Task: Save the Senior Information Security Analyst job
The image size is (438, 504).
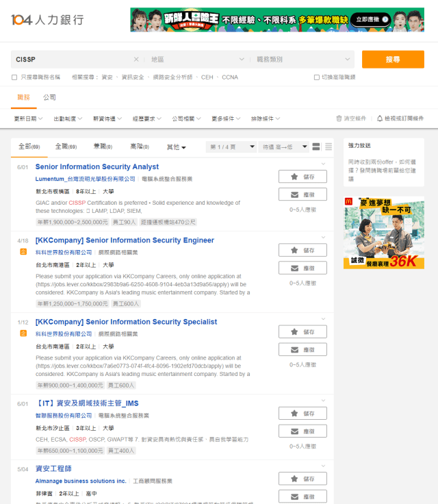Action: tap(302, 176)
